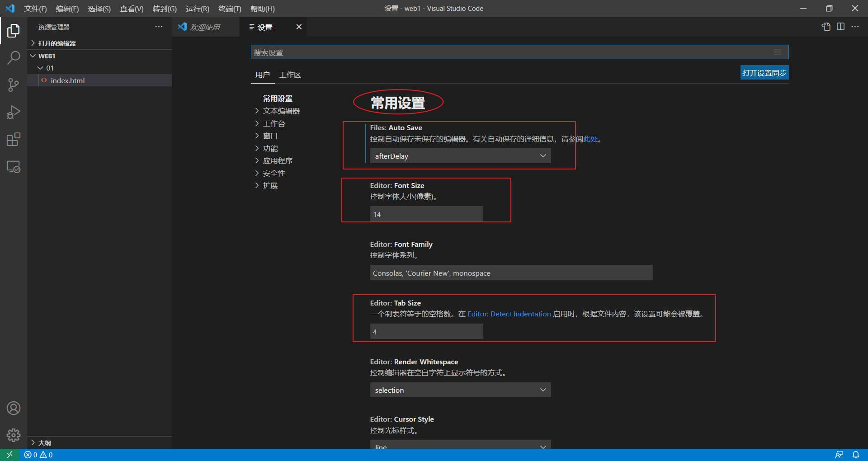The height and width of the screenshot is (461, 868).
Task: Open 终端(T) menu
Action: (x=230, y=9)
